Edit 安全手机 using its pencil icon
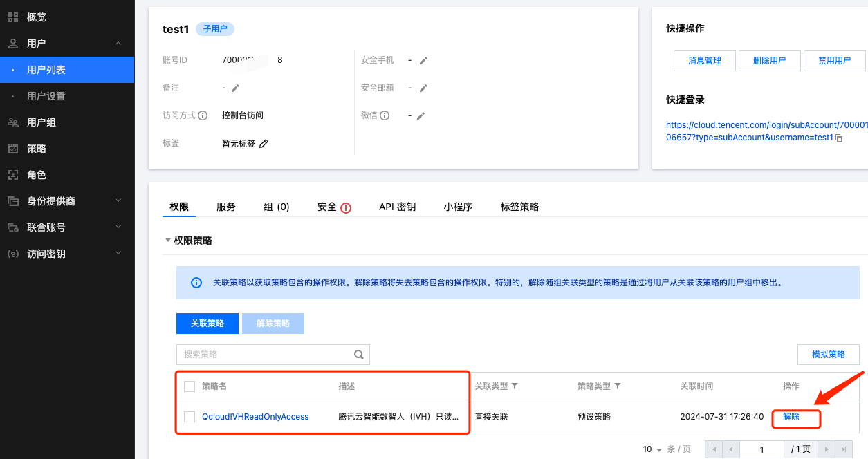Image resolution: width=868 pixels, height=459 pixels. (x=423, y=60)
